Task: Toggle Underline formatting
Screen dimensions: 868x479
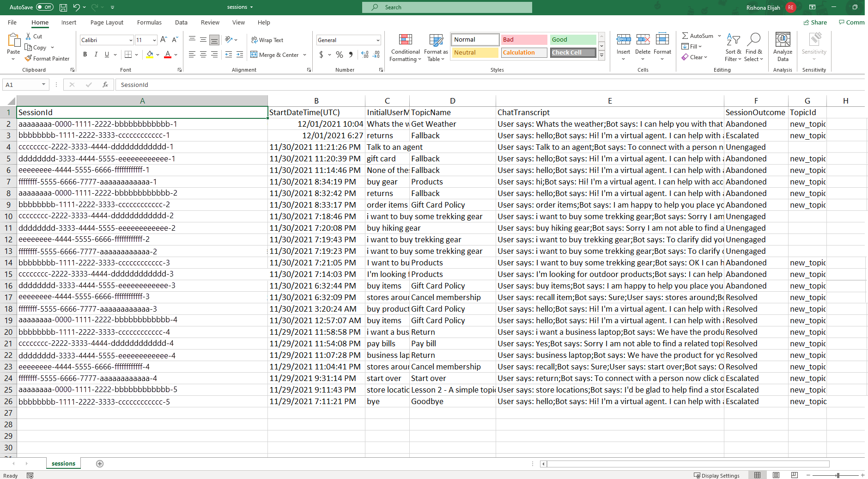Action: coord(107,55)
